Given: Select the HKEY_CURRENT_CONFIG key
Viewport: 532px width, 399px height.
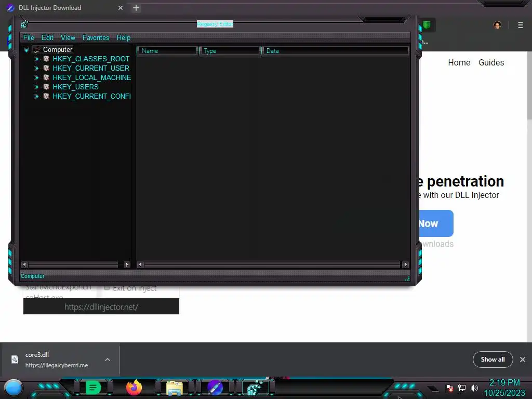Looking at the screenshot, I should tap(91, 96).
